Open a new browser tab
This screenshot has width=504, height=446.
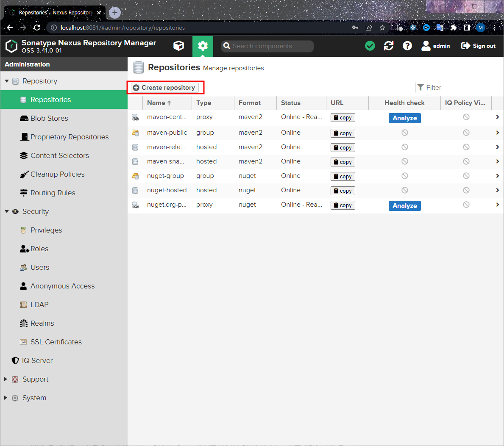coord(115,13)
